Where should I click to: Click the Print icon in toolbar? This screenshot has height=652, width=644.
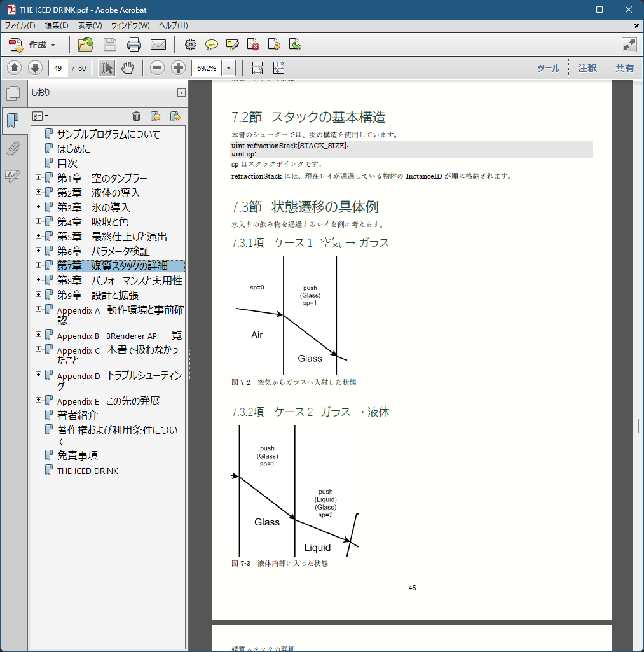point(134,45)
